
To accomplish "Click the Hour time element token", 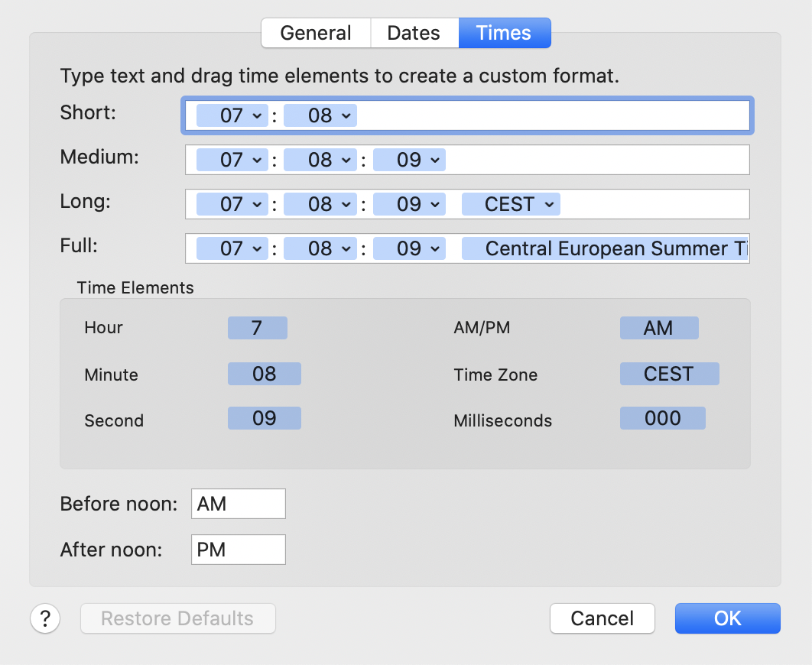I will coord(257,328).
